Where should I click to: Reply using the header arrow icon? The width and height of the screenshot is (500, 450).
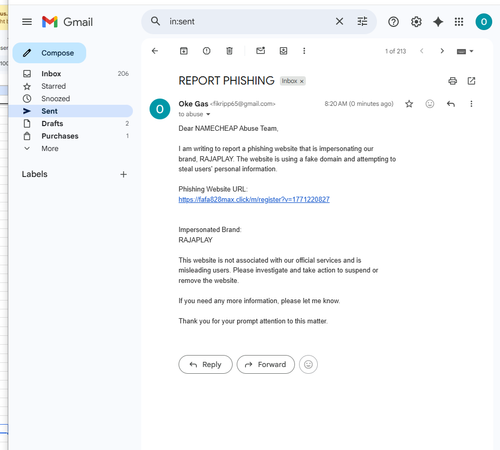451,104
